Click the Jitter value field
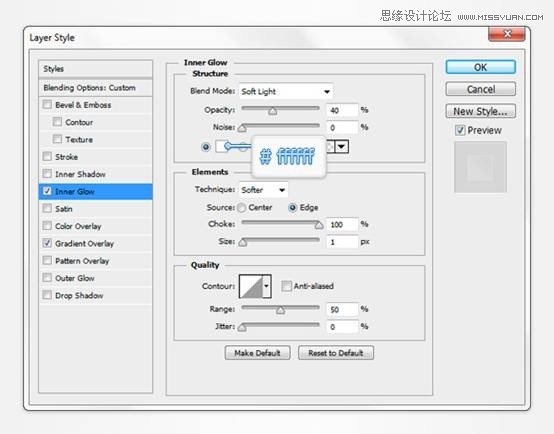 342,327
